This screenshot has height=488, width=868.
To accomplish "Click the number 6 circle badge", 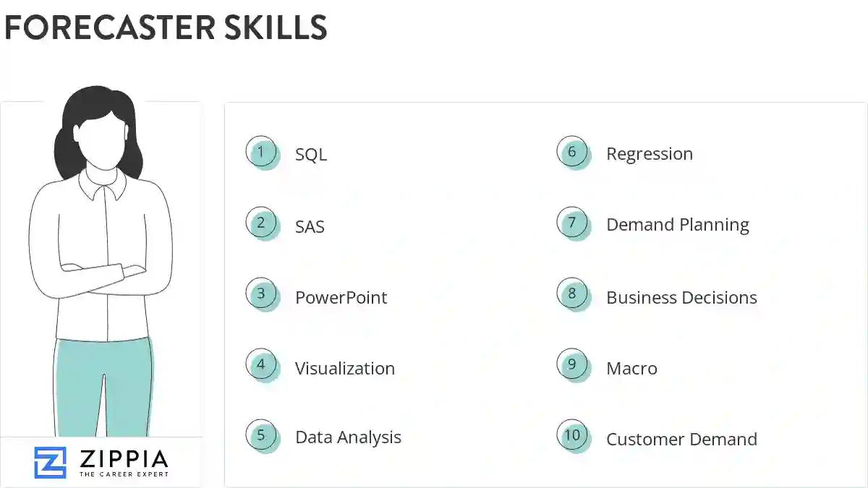I will click(x=572, y=152).
